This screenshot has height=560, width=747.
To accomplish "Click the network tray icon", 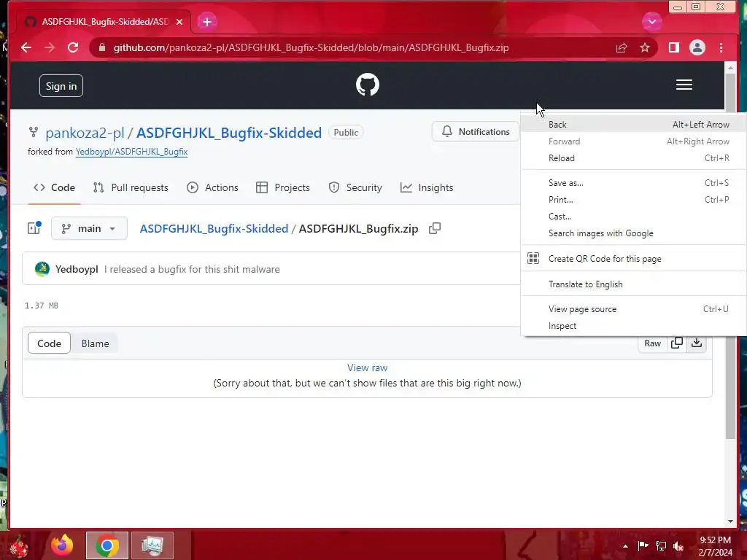I will tap(661, 545).
